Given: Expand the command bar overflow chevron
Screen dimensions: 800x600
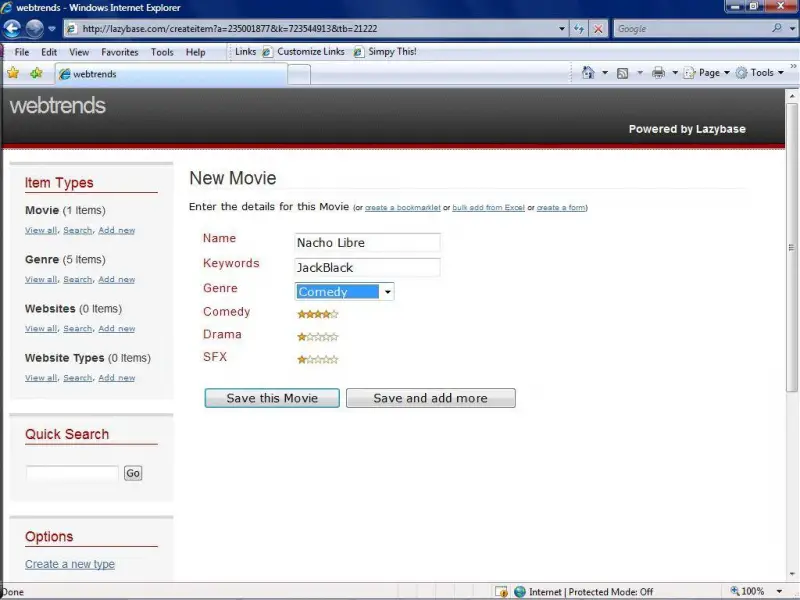Looking at the screenshot, I should [793, 66].
